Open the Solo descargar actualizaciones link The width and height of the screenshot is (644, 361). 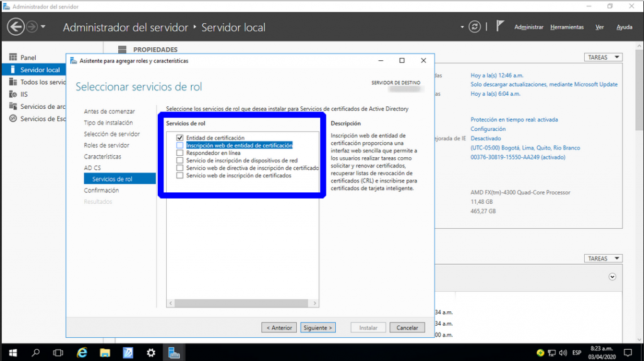point(544,84)
